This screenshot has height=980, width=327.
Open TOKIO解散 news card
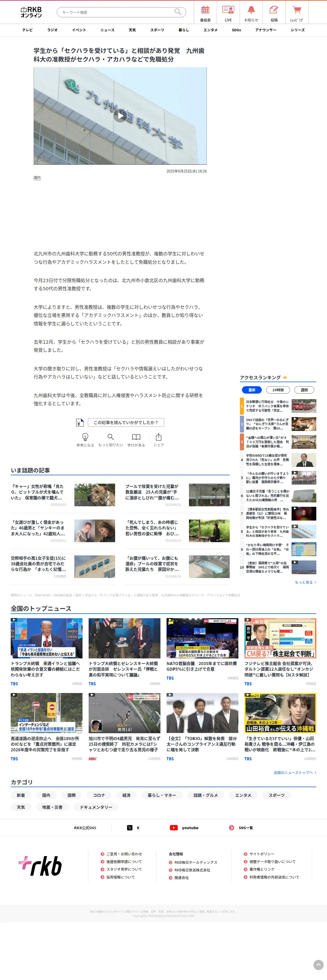(202, 727)
